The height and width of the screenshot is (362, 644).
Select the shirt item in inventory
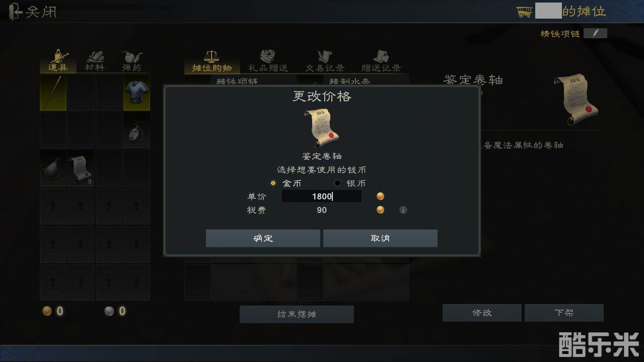(136, 93)
